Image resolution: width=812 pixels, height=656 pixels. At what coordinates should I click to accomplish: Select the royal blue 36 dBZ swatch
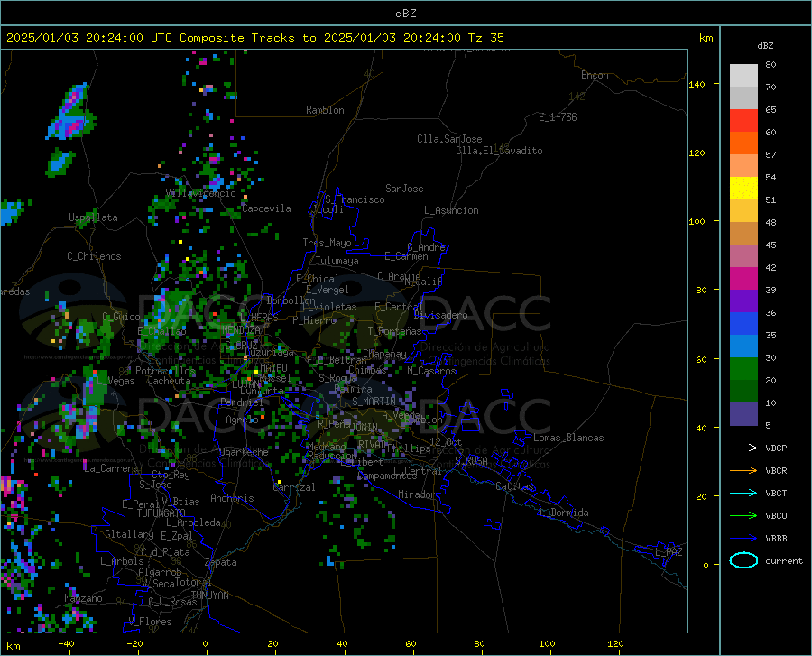pos(743,324)
